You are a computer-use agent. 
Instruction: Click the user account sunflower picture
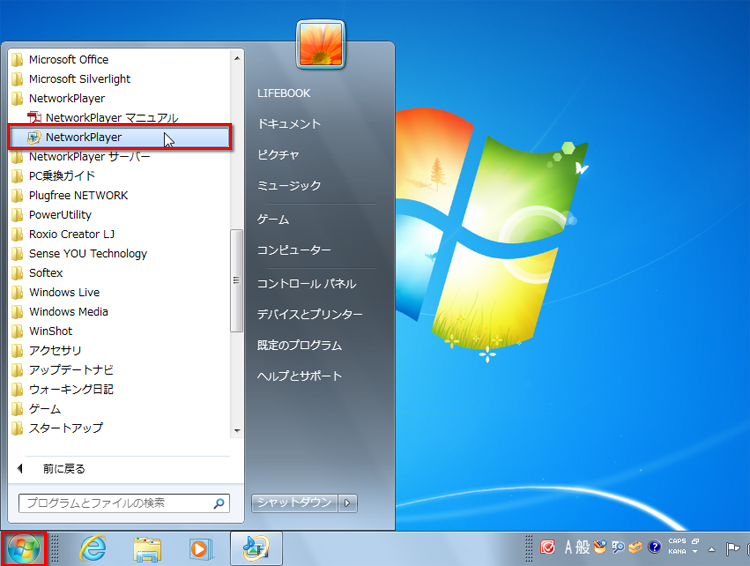(x=321, y=45)
